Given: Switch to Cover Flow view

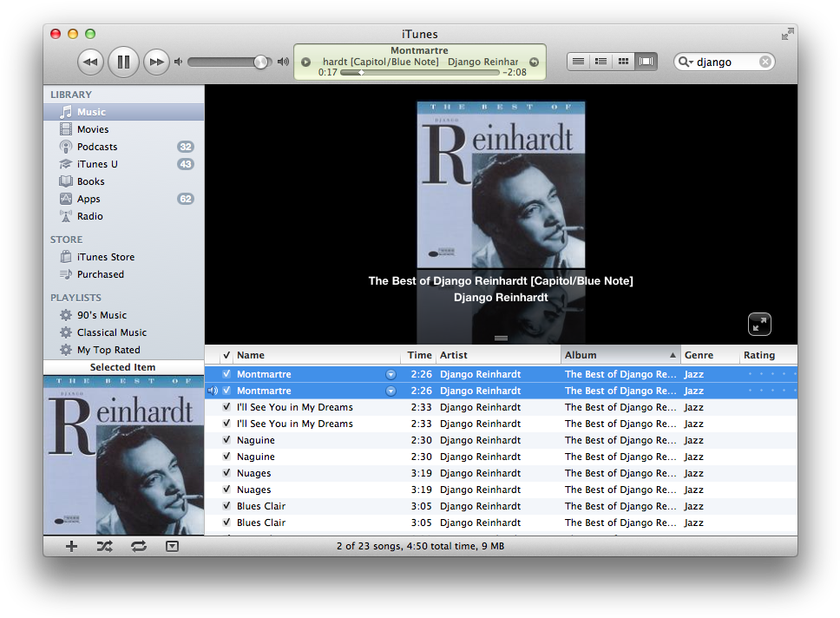Looking at the screenshot, I should click(x=646, y=62).
